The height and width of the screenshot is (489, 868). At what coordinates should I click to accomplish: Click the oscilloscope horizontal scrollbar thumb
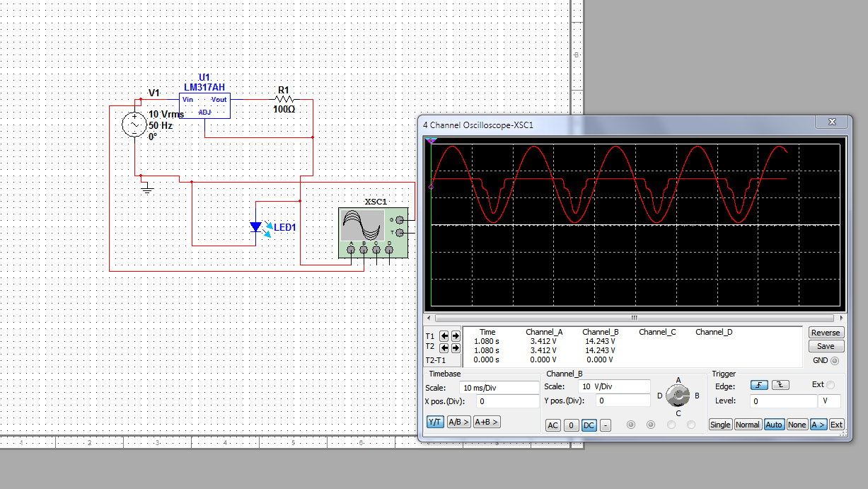(633, 318)
